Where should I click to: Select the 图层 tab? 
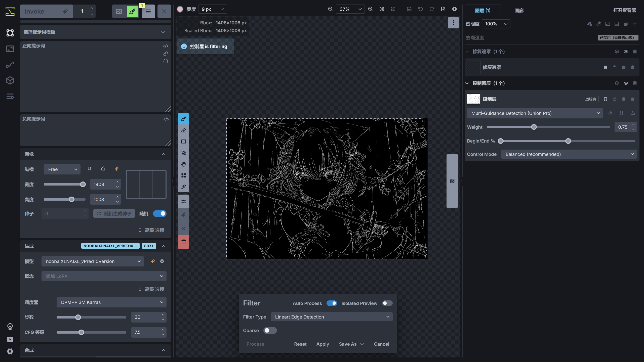(x=482, y=11)
